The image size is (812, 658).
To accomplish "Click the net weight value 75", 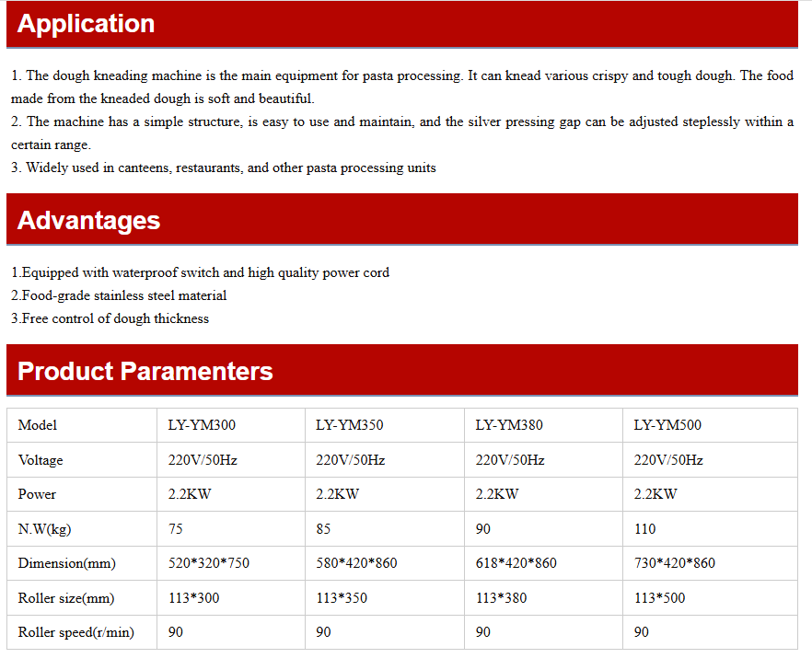I will (176, 529).
